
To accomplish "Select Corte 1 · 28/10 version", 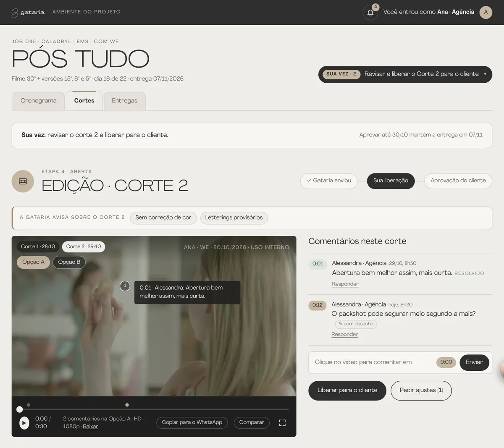I will 38,246.
